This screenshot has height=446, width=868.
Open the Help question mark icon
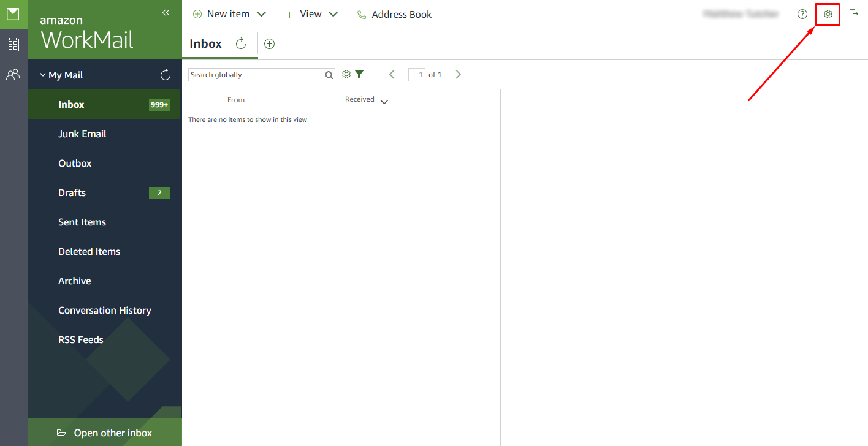pos(802,14)
